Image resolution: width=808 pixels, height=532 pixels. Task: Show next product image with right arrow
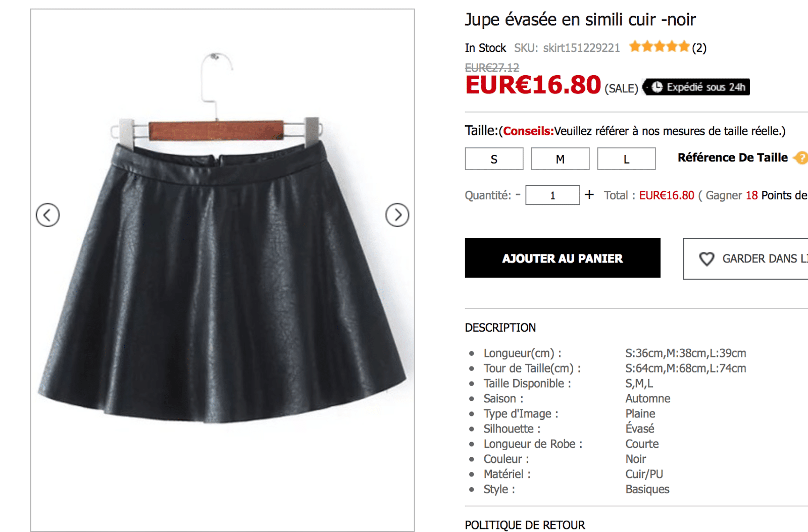click(397, 215)
